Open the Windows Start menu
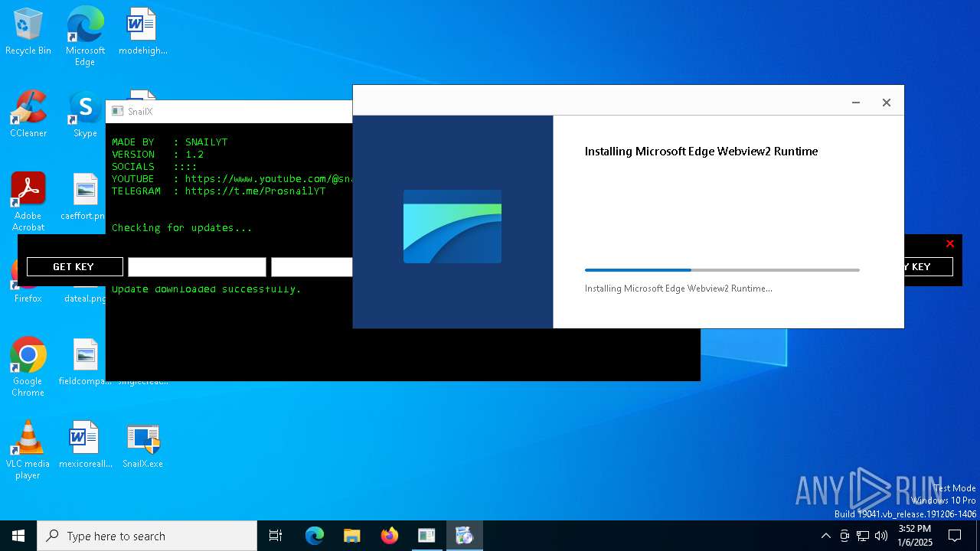 18,536
